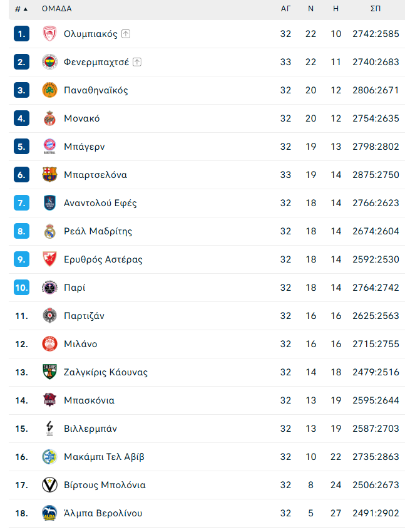Click the Fenerbahçe team crest
Viewport: 405px width, 532px height.
click(x=49, y=62)
